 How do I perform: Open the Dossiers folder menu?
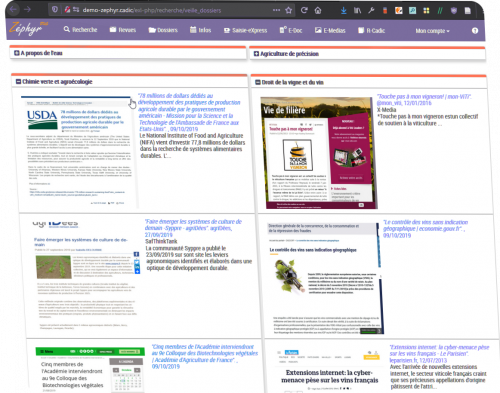pyautogui.click(x=163, y=30)
